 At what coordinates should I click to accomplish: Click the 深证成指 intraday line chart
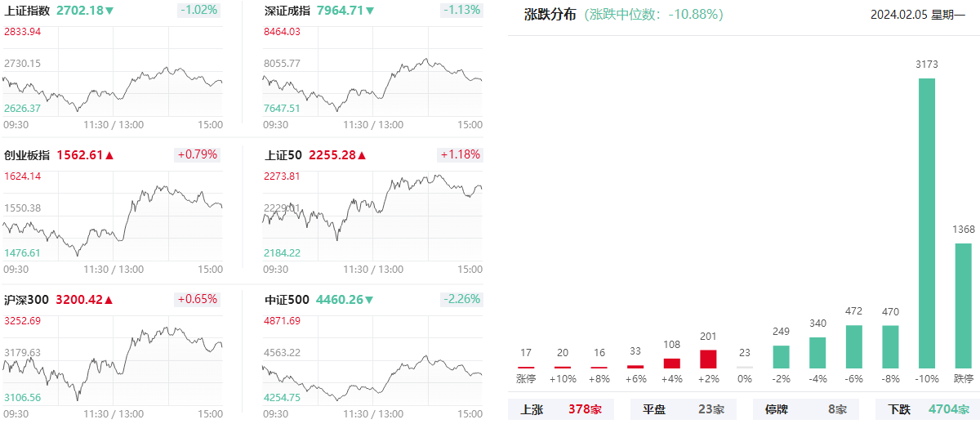pos(372,84)
